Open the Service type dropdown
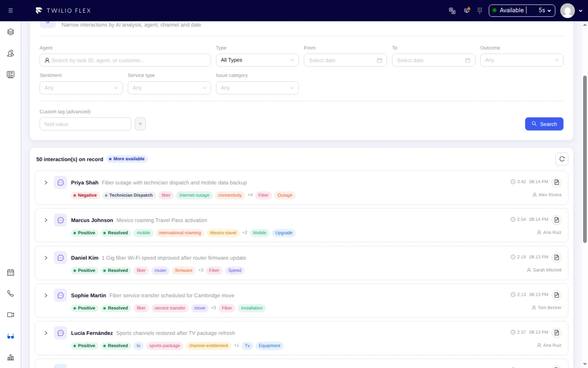The height and width of the screenshot is (368, 588). pyautogui.click(x=169, y=88)
